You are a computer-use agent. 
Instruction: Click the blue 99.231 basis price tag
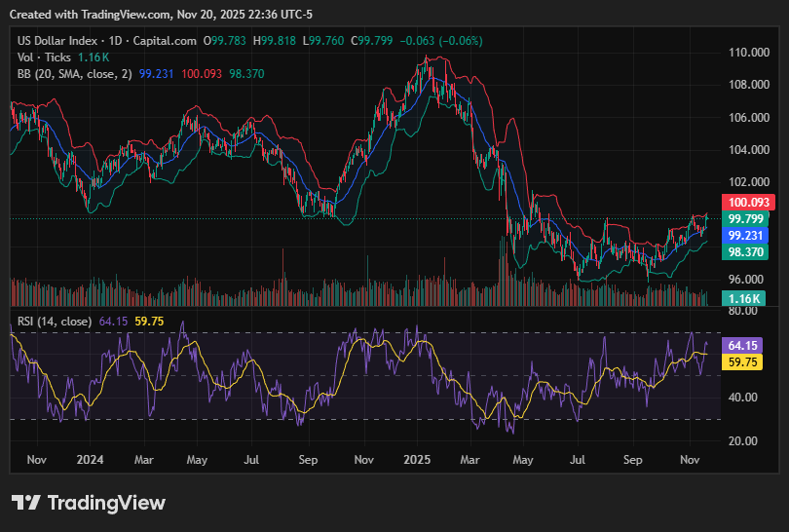point(745,236)
